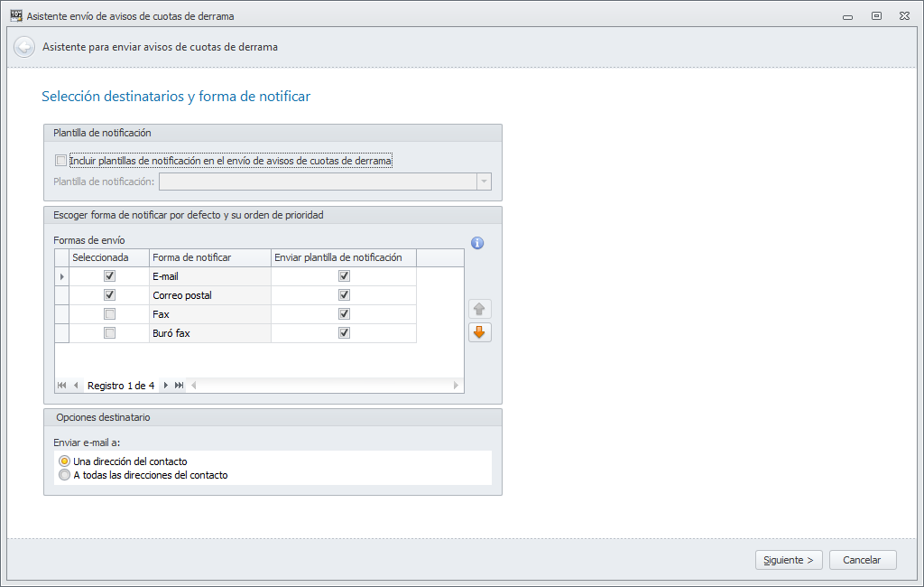Screen dimensions: 924x587
Task: Enable including notification templates checkbox
Action: (60, 161)
